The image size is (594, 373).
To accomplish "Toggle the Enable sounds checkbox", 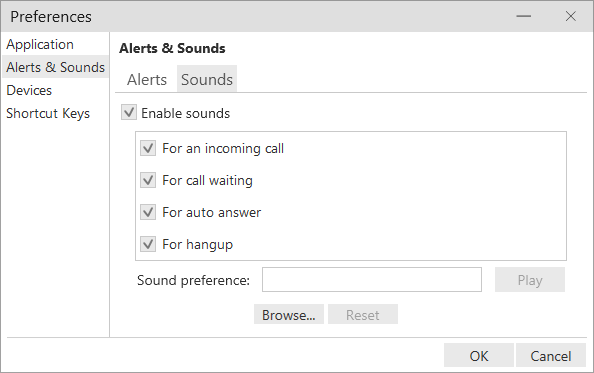I will (129, 113).
